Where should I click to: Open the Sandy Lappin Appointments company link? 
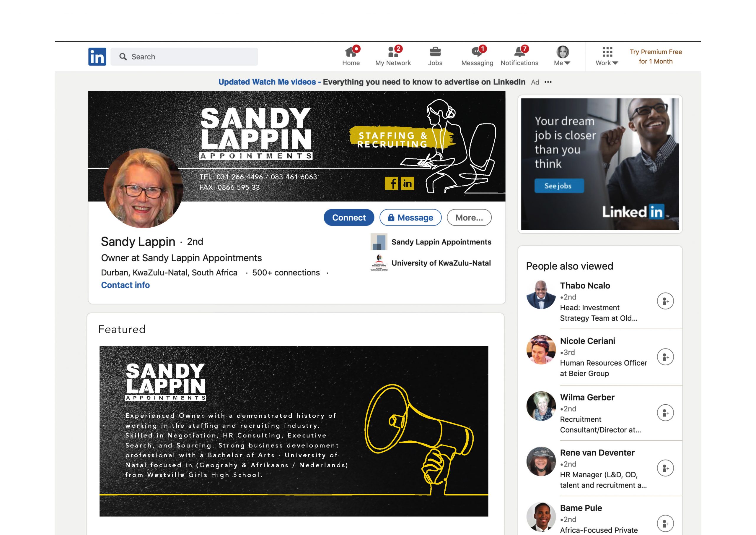tap(441, 242)
